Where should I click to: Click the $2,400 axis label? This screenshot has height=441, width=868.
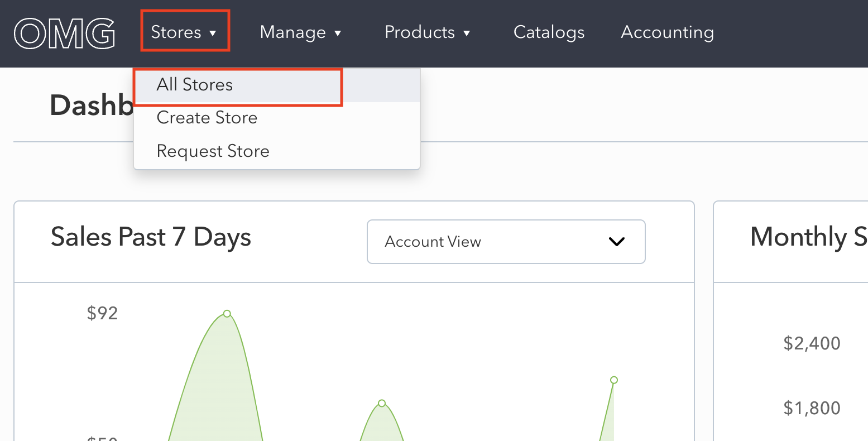point(812,343)
